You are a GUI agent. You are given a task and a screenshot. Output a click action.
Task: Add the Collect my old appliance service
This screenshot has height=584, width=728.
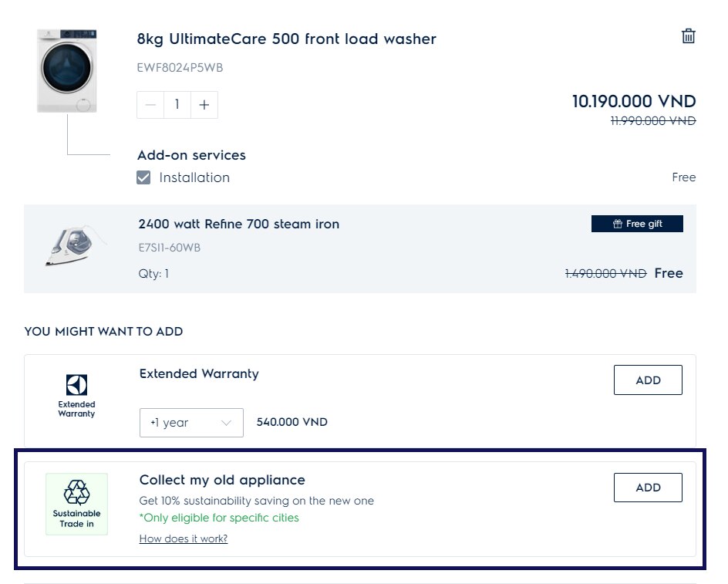648,488
